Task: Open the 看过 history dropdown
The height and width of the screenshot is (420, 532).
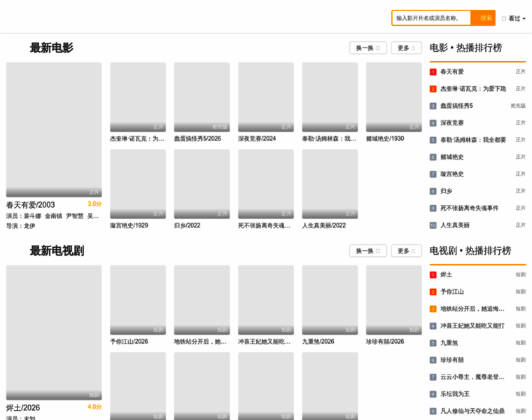Action: tap(514, 18)
